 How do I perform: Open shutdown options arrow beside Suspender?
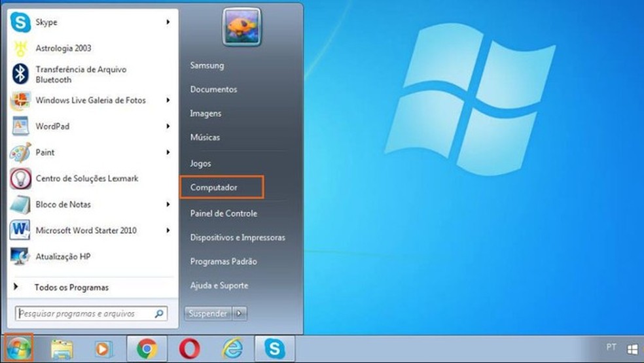pyautogui.click(x=240, y=314)
